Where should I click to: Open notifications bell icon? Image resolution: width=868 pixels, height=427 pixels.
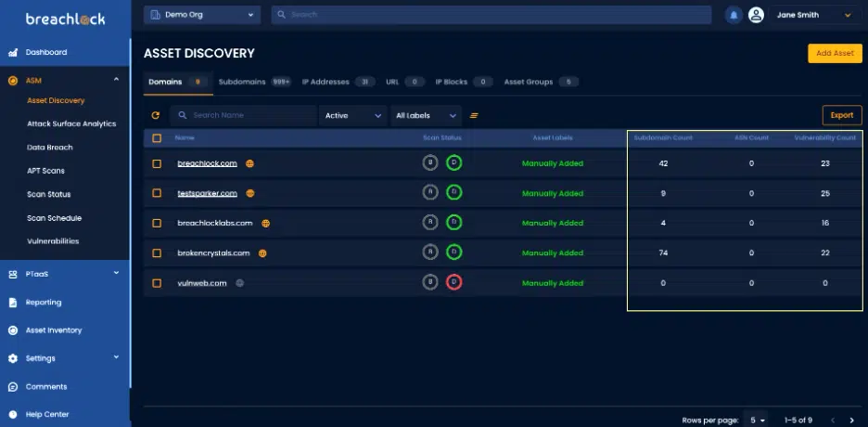tap(734, 15)
